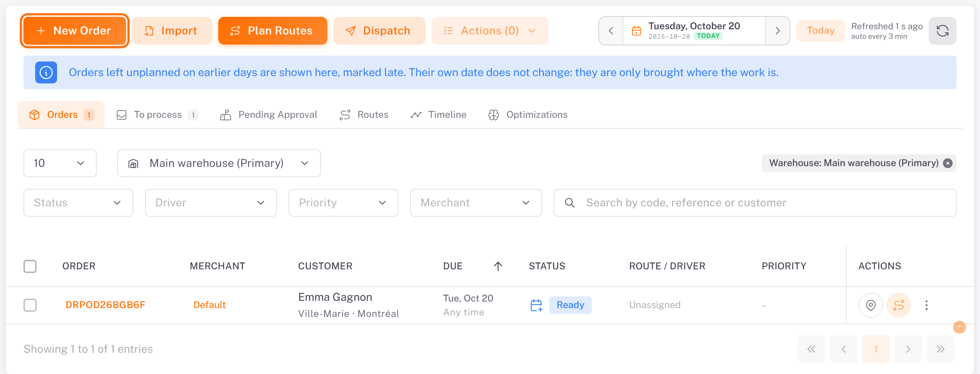The height and width of the screenshot is (374, 980).
Task: Click the location pin action icon
Action: [871, 305]
